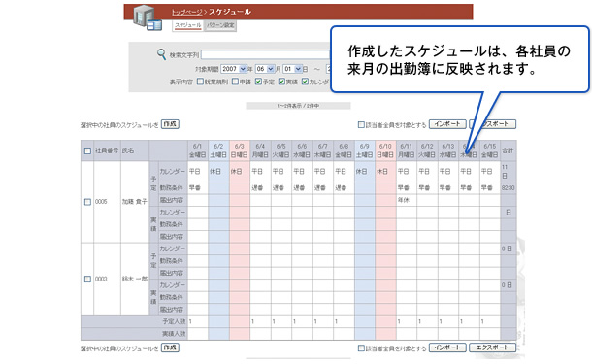Screen dimensions: 592x364
Task: Click the 6/7 木曜日 column header
Action: click(x=323, y=150)
